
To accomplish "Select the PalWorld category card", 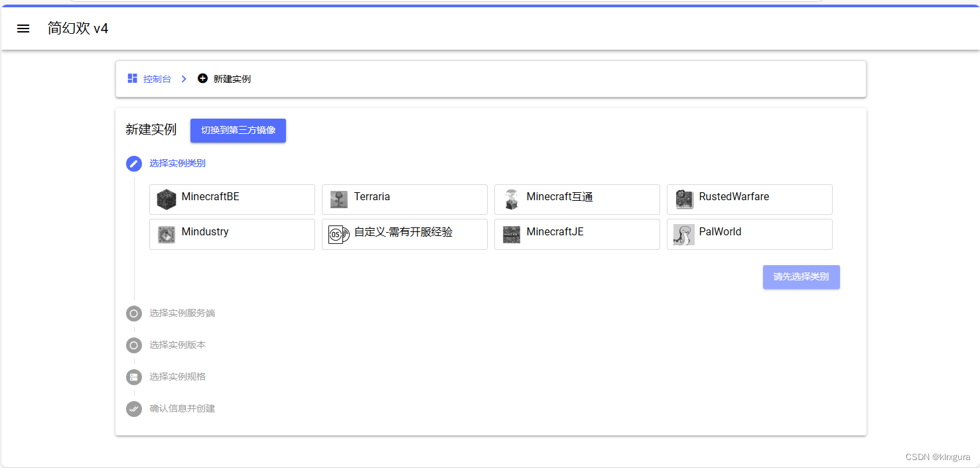I will tap(750, 234).
